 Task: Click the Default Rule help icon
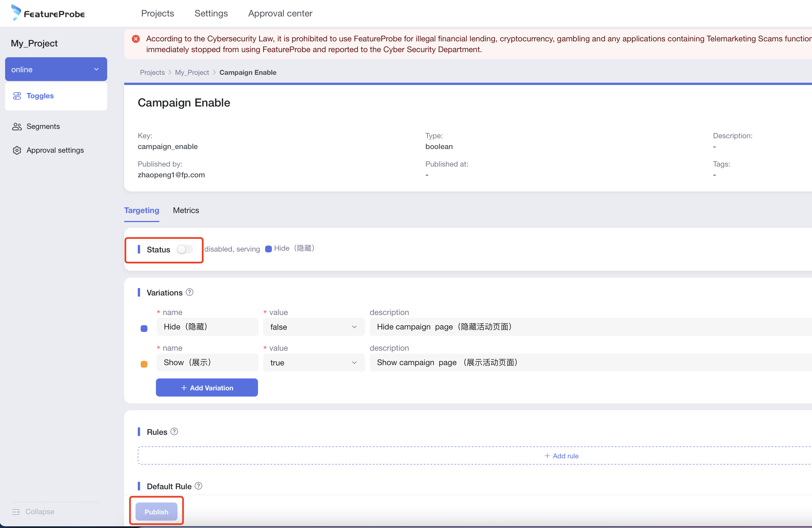198,486
